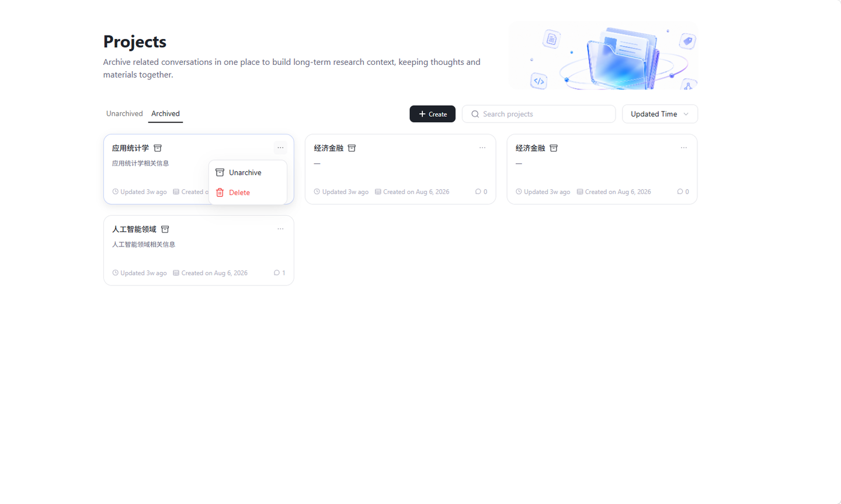Click 'Created on Aug 6, 2026' on 人工智能领域 card
Viewport: 841px width, 504px height.
[214, 273]
